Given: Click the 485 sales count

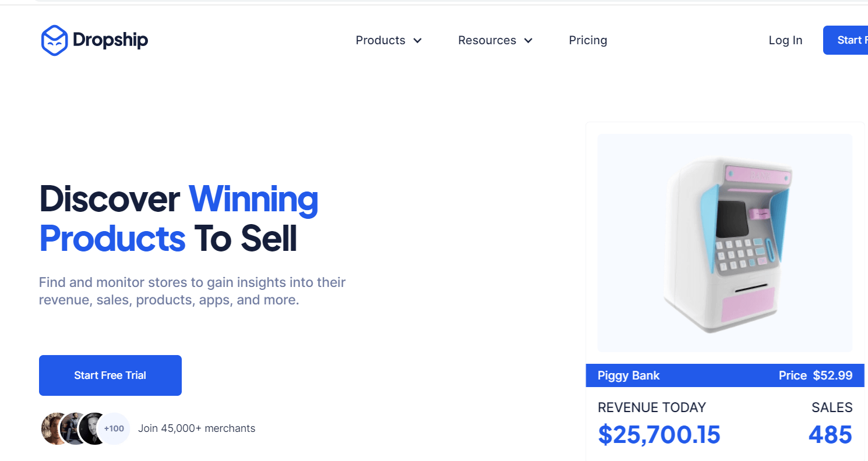Looking at the screenshot, I should pyautogui.click(x=830, y=434).
